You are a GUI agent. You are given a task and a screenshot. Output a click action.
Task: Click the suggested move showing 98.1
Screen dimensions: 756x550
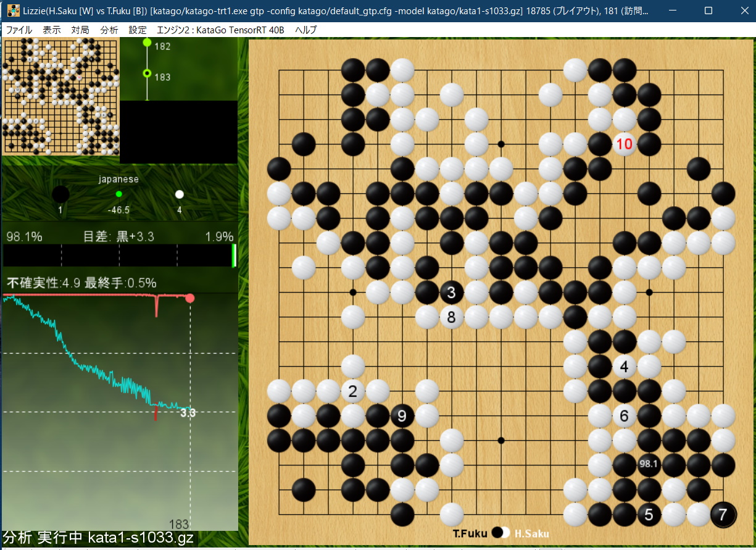(649, 465)
